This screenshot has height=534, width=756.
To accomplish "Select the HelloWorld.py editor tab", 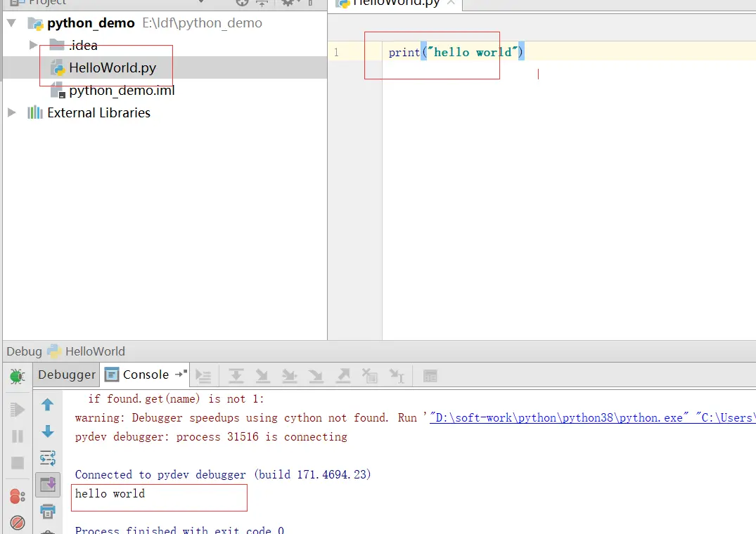I will (395, 4).
